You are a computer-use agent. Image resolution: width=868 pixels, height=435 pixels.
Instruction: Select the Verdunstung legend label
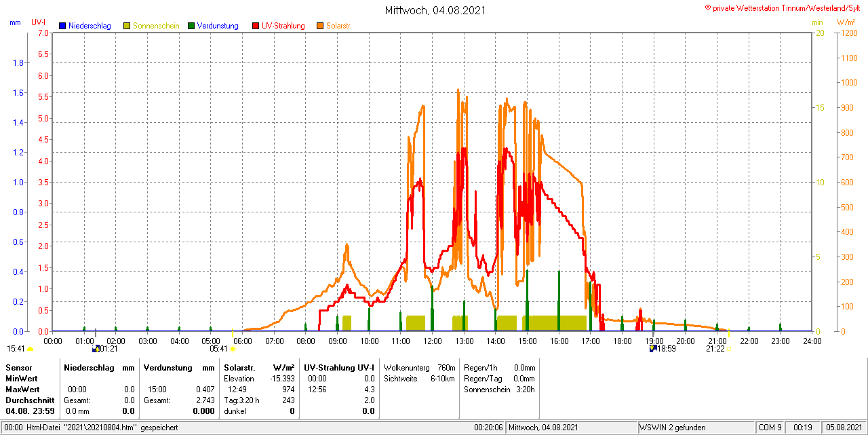pyautogui.click(x=218, y=26)
